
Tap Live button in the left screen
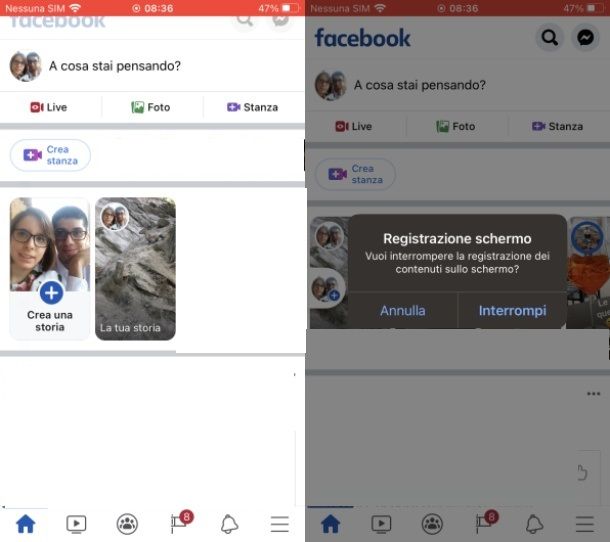[49, 107]
